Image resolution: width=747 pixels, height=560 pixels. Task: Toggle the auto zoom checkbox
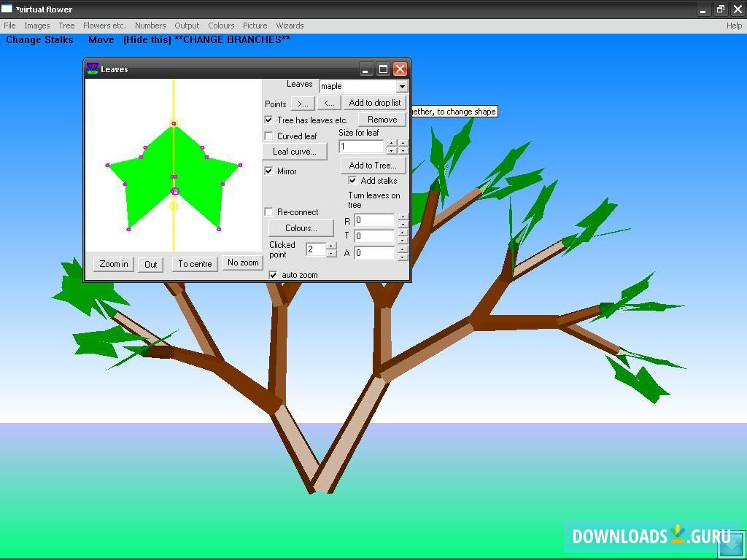point(273,275)
